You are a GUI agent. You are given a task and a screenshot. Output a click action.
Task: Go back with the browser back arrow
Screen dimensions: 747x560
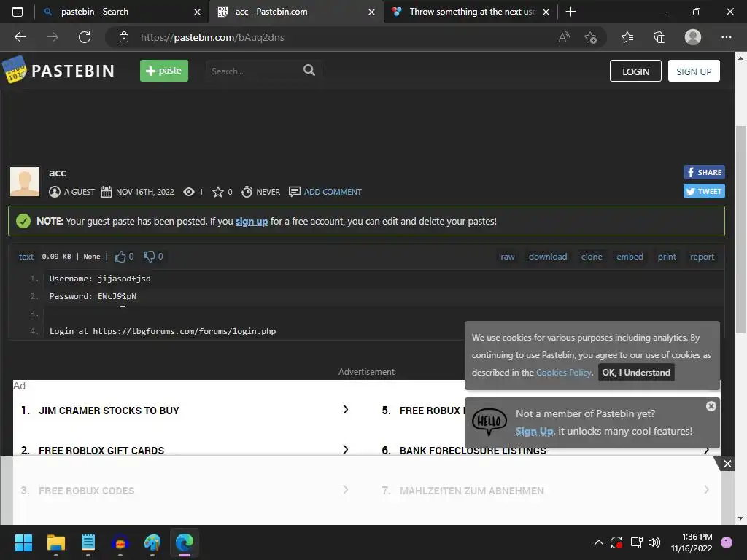click(20, 37)
